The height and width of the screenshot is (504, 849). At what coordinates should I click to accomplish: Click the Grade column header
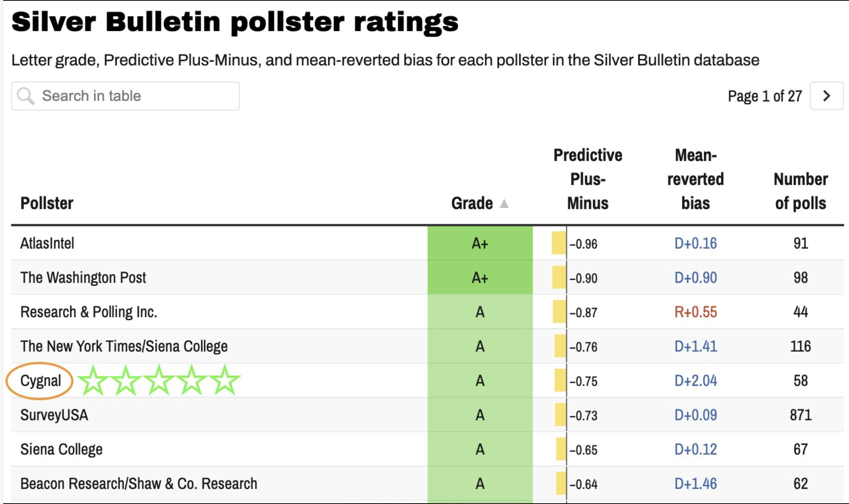pyautogui.click(x=472, y=203)
